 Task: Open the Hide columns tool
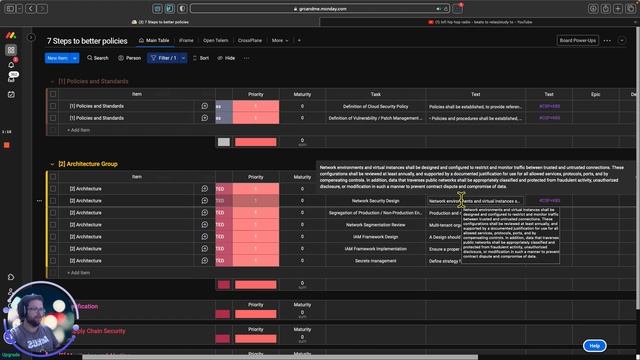(226, 58)
